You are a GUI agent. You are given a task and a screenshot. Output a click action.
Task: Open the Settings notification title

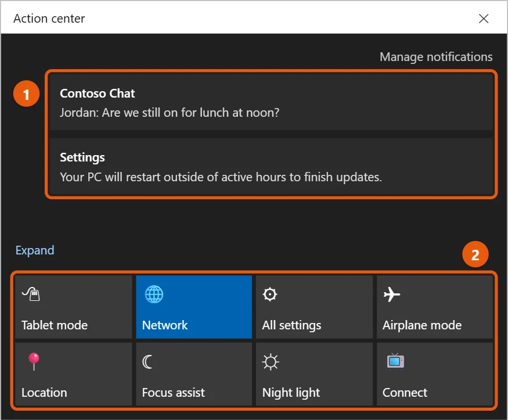coord(82,157)
